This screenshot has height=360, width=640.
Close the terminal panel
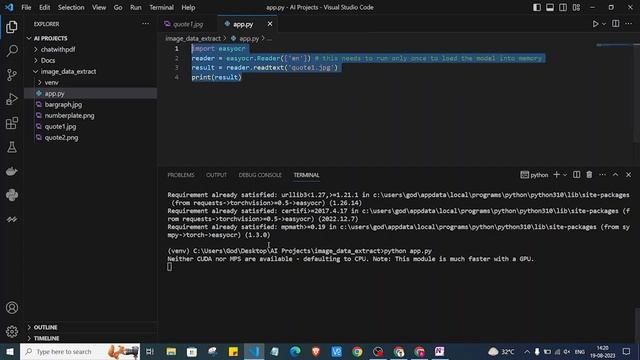coord(629,175)
